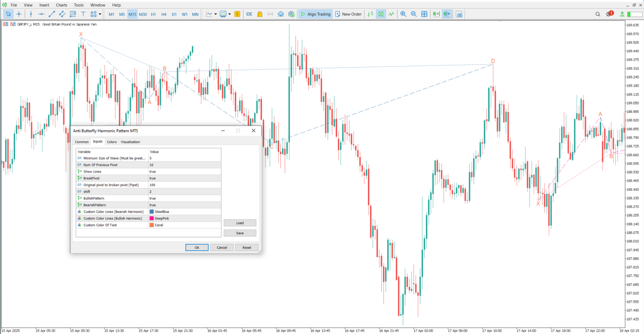Screen dimensions: 644x334
Task: Change the SteelBlue bearish harmonic color swatch
Action: (x=151, y=212)
